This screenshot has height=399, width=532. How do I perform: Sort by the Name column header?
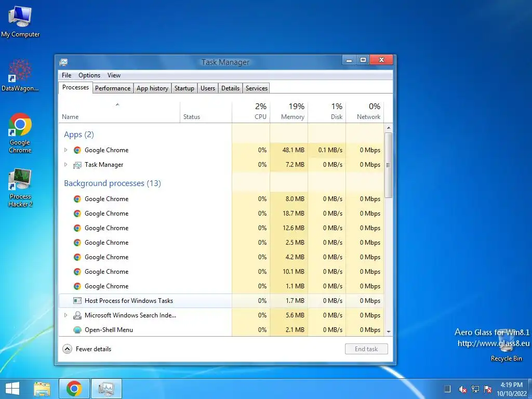pyautogui.click(x=119, y=112)
